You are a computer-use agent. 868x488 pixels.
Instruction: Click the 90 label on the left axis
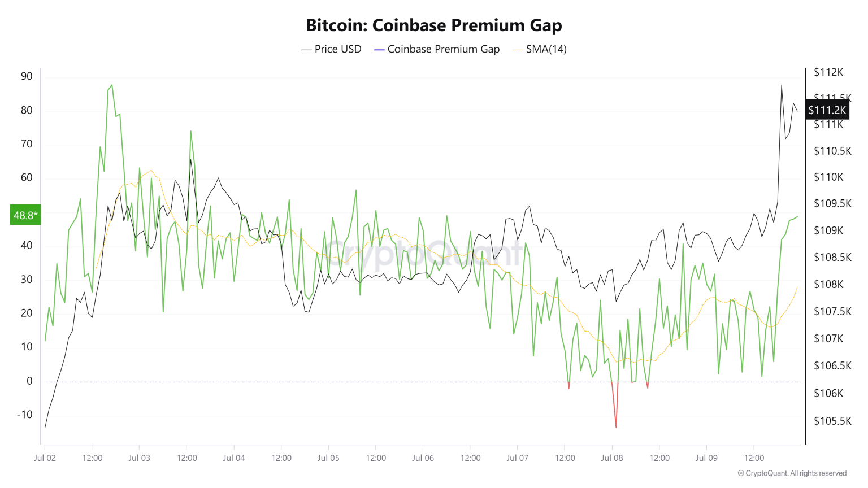(x=27, y=76)
